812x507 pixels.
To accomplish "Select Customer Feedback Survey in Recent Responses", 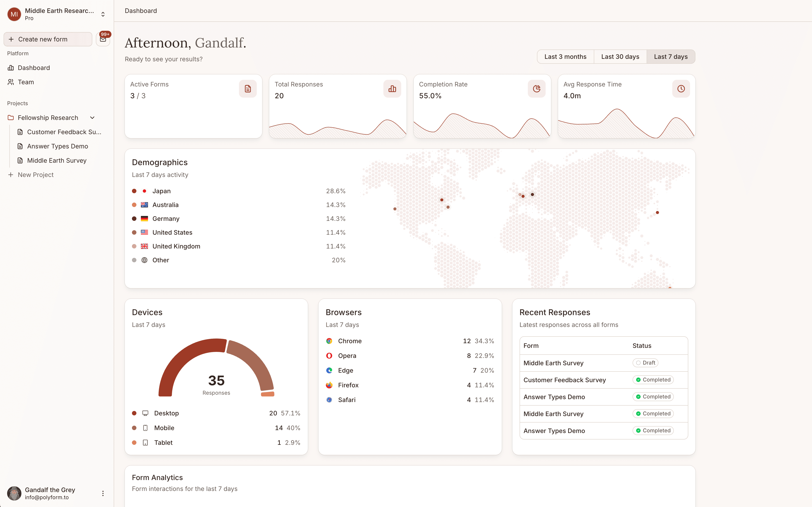I will click(564, 380).
